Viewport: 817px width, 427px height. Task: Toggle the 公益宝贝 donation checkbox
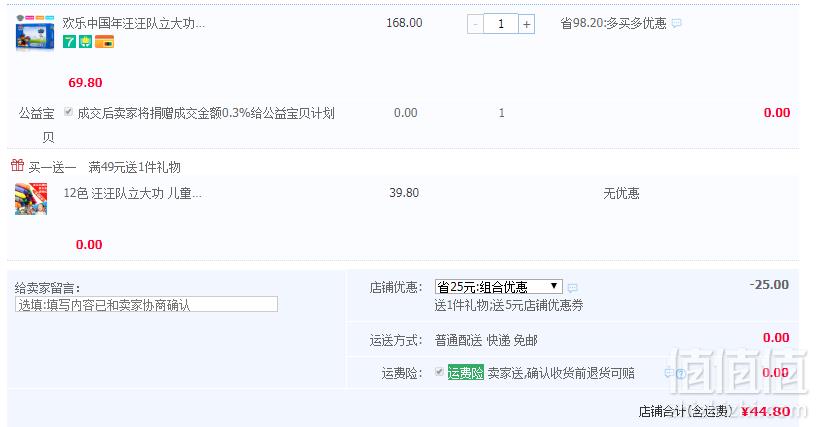click(x=68, y=111)
